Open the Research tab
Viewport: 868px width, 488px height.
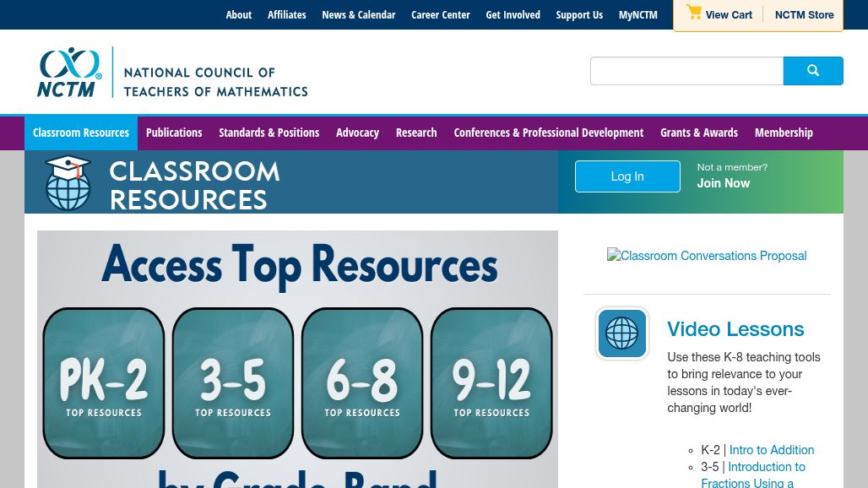tap(416, 133)
